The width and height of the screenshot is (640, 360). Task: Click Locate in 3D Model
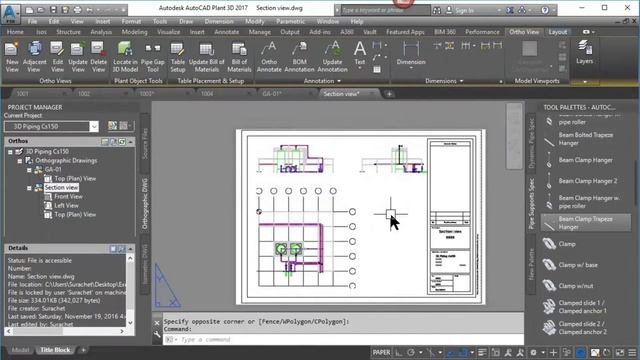pos(125,57)
